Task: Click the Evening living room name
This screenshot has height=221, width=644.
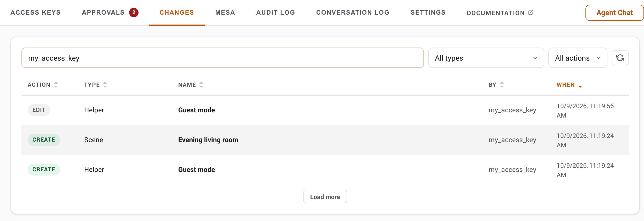Action: [x=208, y=140]
